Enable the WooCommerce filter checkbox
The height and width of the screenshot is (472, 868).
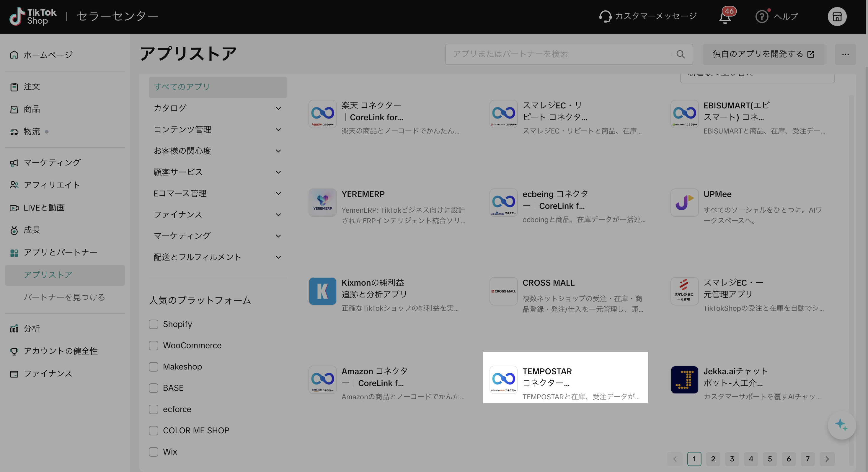coord(154,345)
